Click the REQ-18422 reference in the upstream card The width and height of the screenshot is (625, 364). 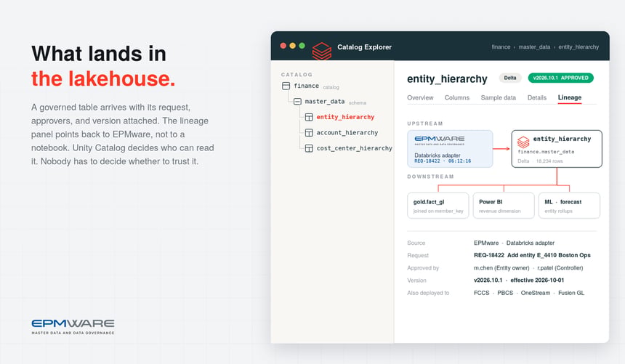427,161
